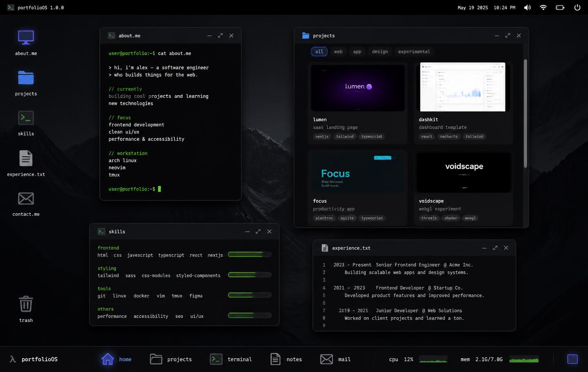Click the blue square icon in dock corner

point(572,359)
